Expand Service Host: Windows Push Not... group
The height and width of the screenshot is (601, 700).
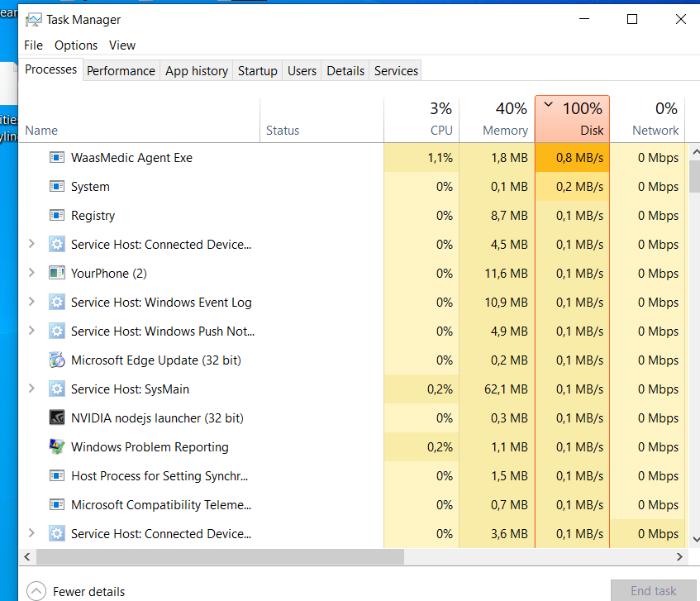coord(31,331)
